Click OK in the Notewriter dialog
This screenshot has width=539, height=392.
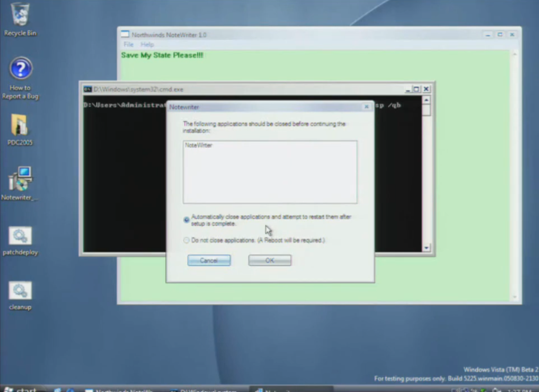[x=270, y=260]
